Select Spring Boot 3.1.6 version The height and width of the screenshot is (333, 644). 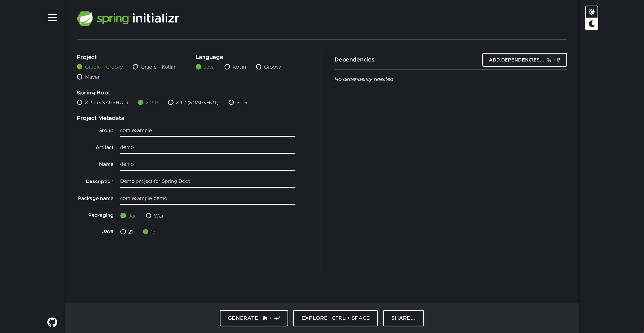pyautogui.click(x=231, y=103)
